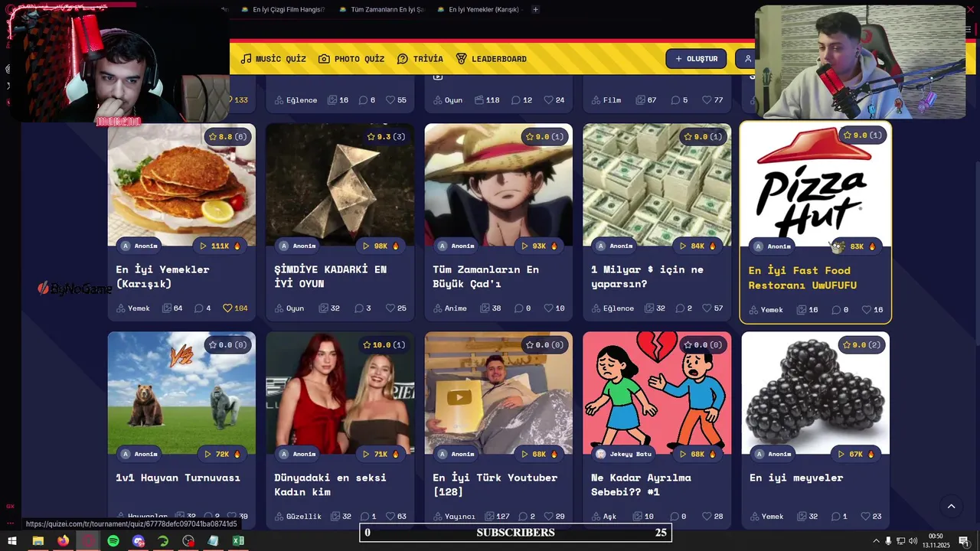The image size is (980, 551).
Task: Open comments on 'ŞİMDİYE KADARKİ EN İYİ OYUN' card
Action: (358, 308)
